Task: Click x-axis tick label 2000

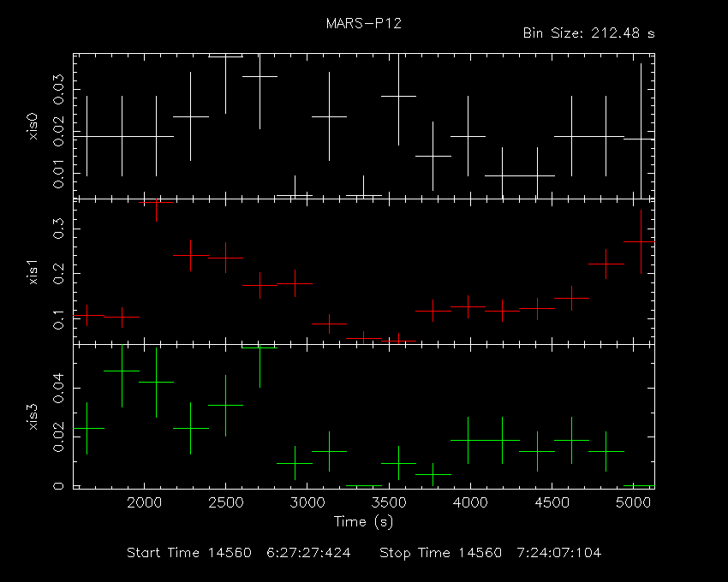Action: [x=144, y=502]
